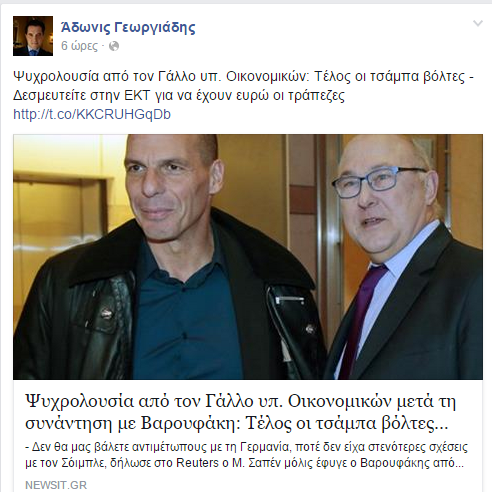Click the dot separator beside '6 ώρες'
The height and width of the screenshot is (492, 492).
click(103, 46)
